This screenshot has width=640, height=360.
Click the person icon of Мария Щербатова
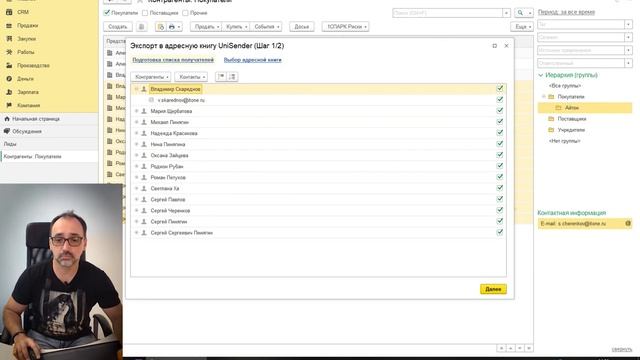click(144, 111)
